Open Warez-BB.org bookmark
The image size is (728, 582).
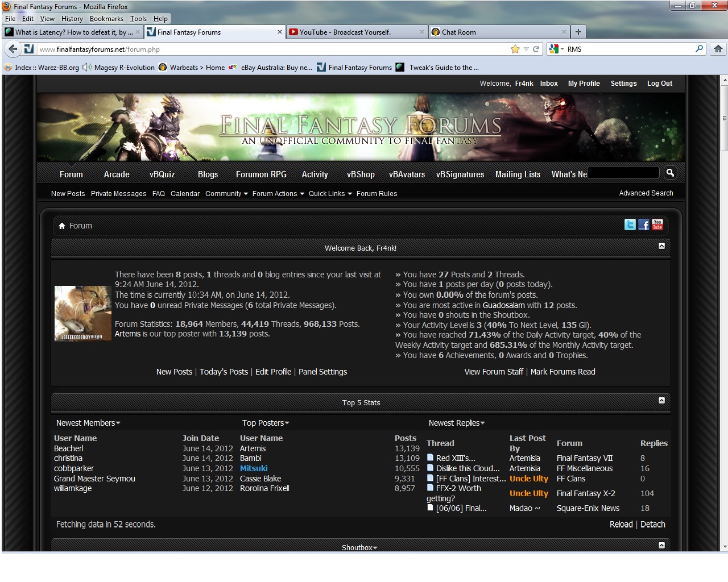click(x=42, y=67)
